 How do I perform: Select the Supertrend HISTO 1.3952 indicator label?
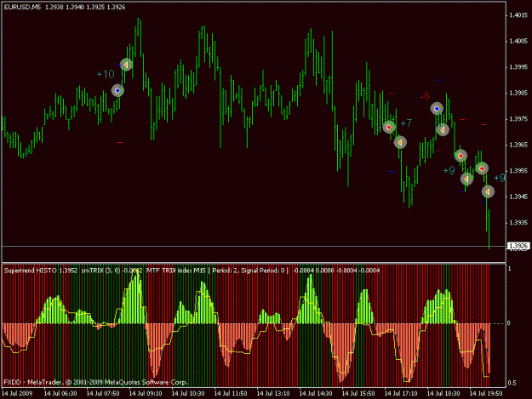40,271
